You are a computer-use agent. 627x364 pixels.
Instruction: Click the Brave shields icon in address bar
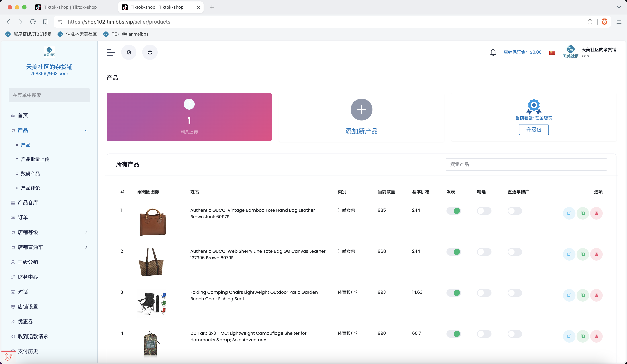click(604, 22)
